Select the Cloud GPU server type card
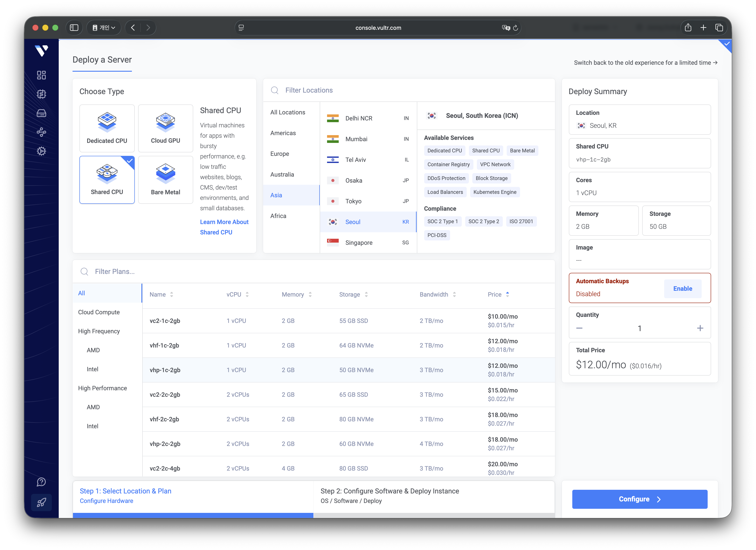This screenshot has height=550, width=756. (x=166, y=128)
